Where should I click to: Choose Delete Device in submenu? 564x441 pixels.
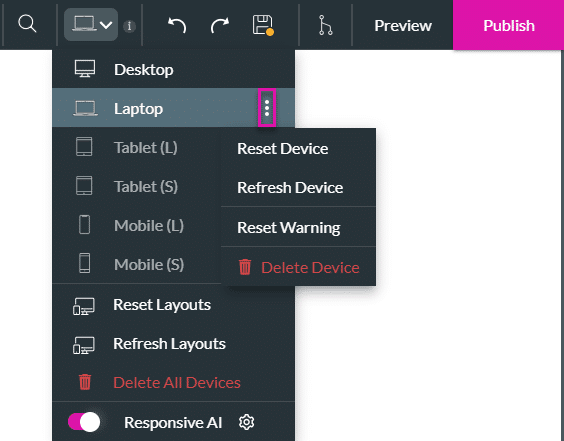click(x=299, y=267)
